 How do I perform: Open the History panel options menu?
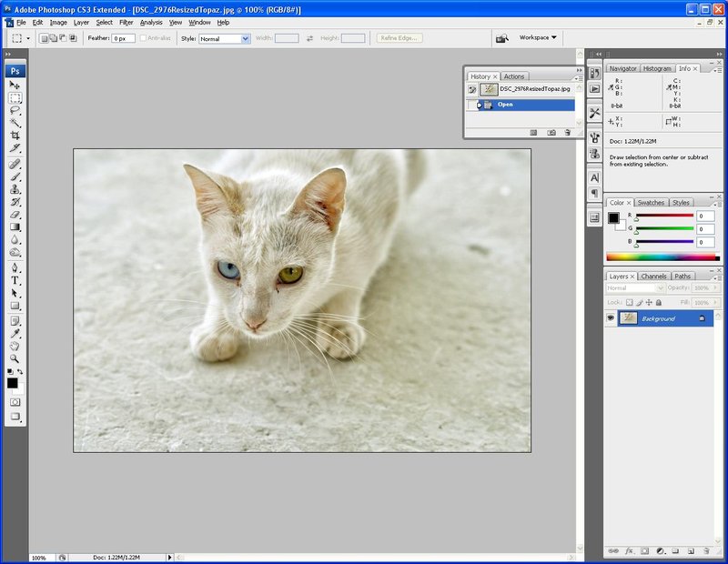pyautogui.click(x=579, y=78)
